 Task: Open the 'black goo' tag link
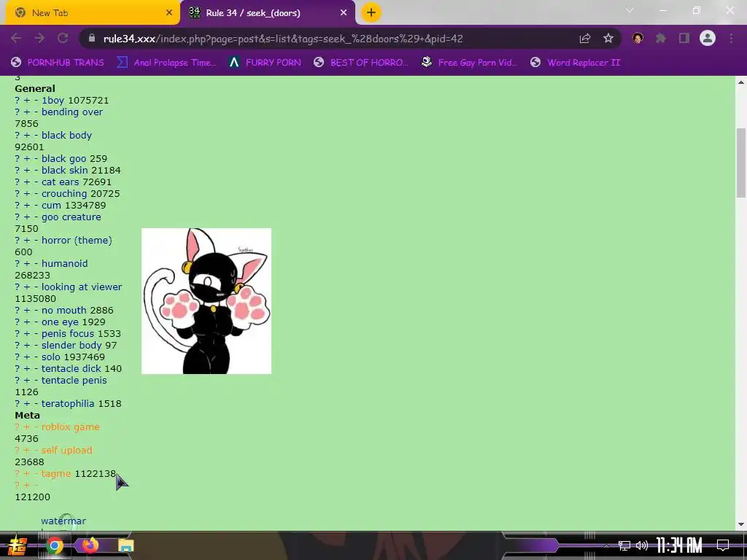click(x=64, y=158)
